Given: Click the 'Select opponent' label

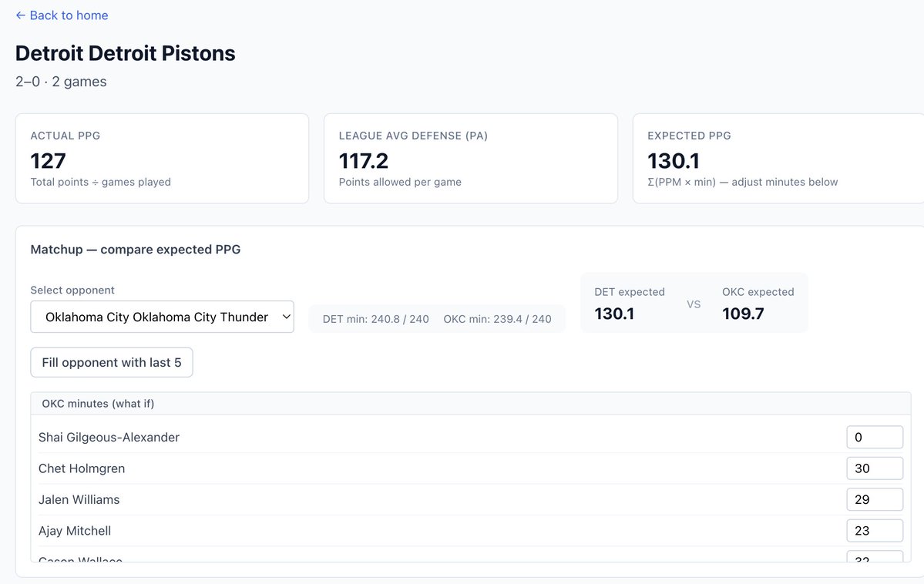Looking at the screenshot, I should point(72,290).
